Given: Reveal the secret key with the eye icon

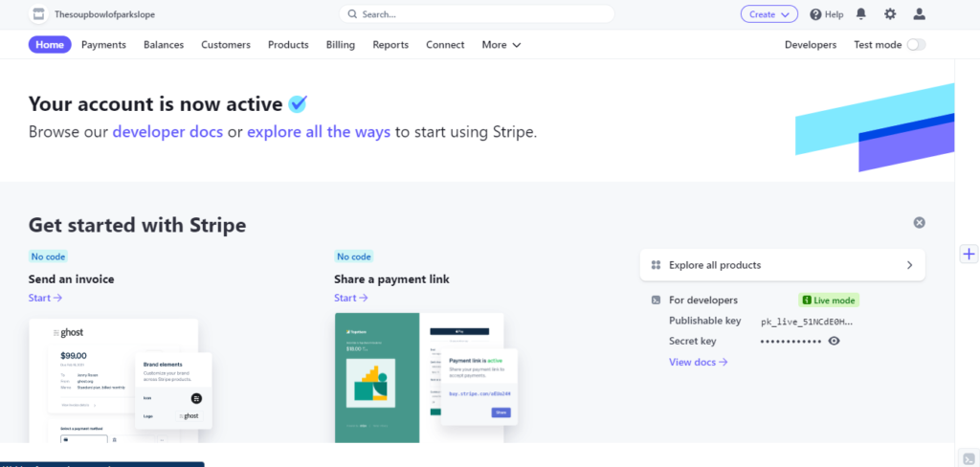Looking at the screenshot, I should click(x=834, y=341).
